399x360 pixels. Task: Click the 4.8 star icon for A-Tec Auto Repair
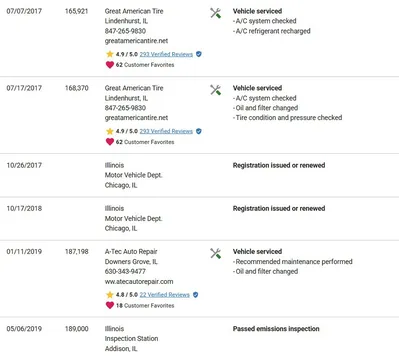(110, 295)
